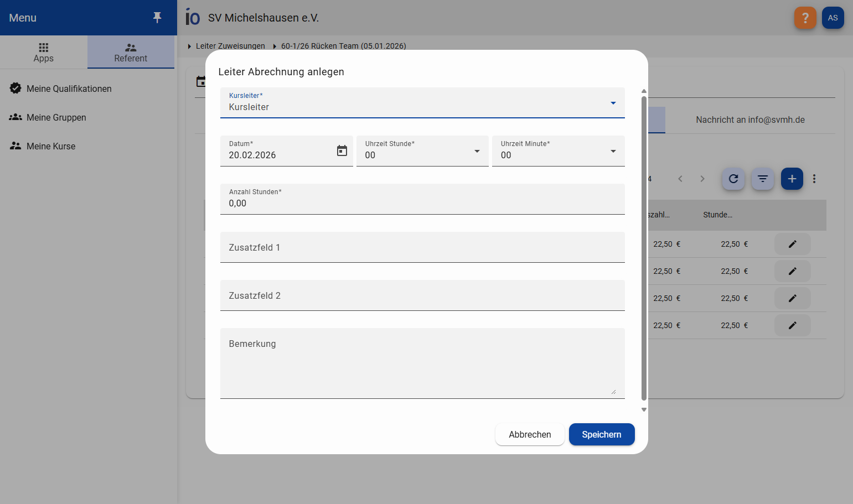Screen dimensions: 853x504
Task: Open the Uhrzeit Minute dropdown
Action: click(x=559, y=151)
